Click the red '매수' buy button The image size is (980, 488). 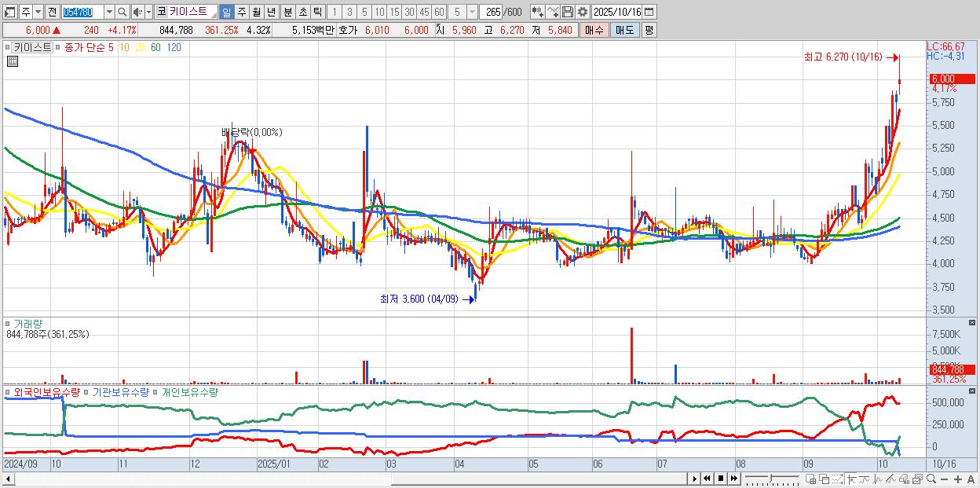tap(594, 30)
